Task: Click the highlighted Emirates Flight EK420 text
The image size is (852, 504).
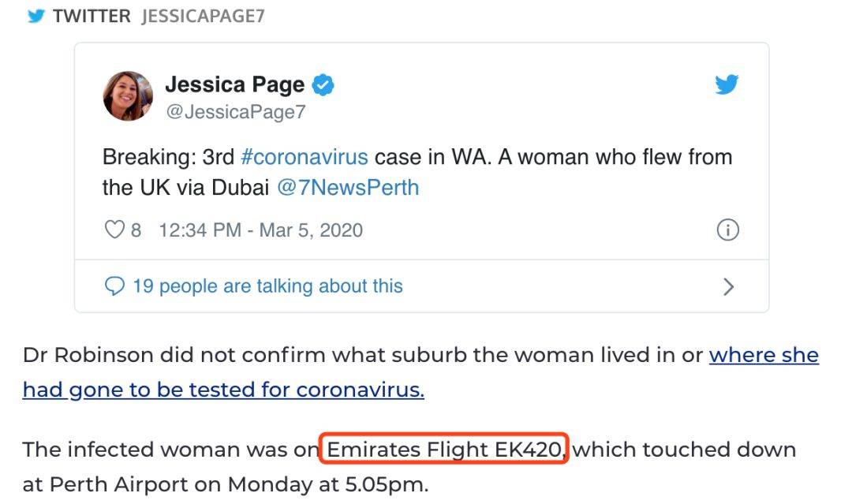Action: 443,449
